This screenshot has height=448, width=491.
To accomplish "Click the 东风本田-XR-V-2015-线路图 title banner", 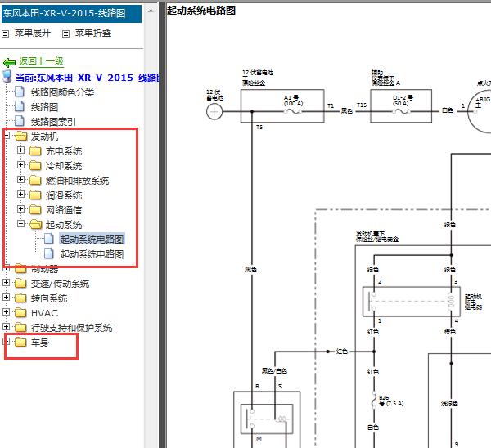I will point(71,13).
